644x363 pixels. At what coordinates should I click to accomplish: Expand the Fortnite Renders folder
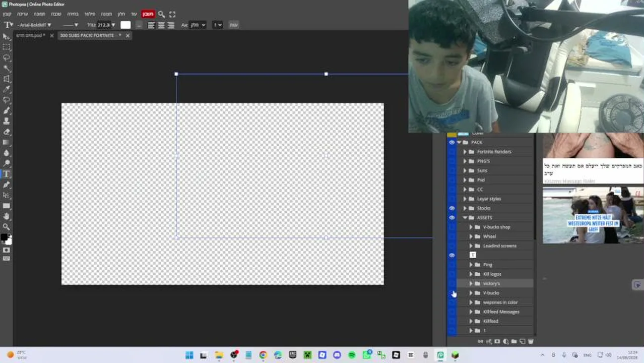point(465,152)
